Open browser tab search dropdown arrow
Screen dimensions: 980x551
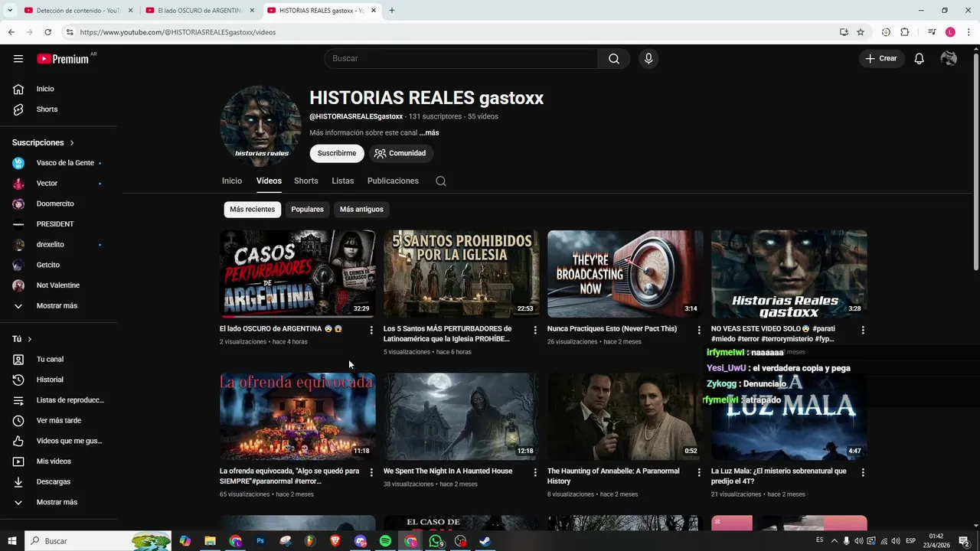10,11
